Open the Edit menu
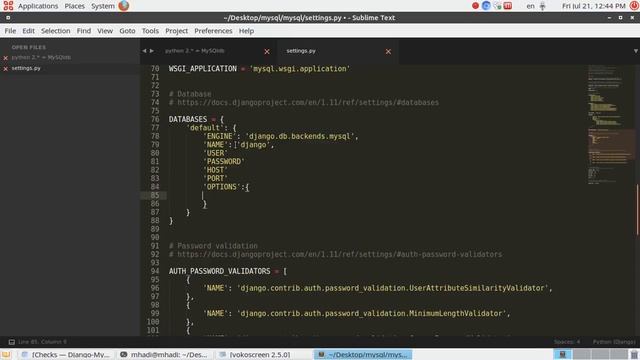The width and height of the screenshot is (640, 360). click(28, 31)
